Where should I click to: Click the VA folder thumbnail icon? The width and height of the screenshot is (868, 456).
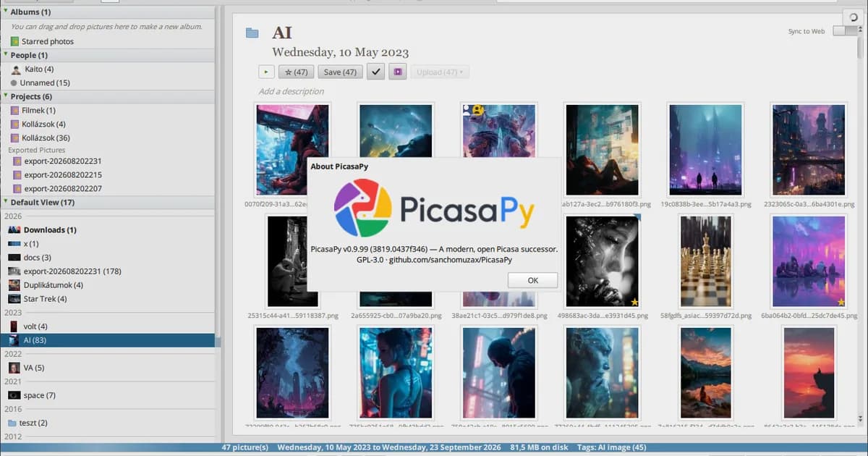tap(14, 368)
